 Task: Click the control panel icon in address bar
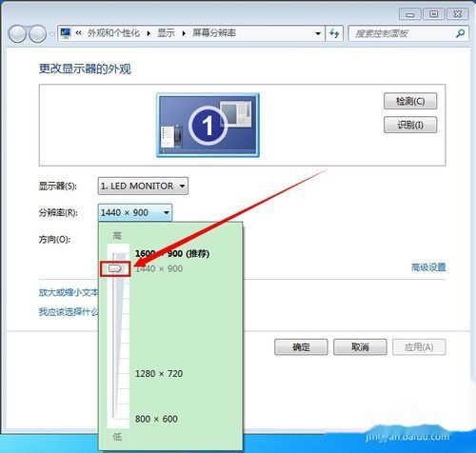point(66,33)
